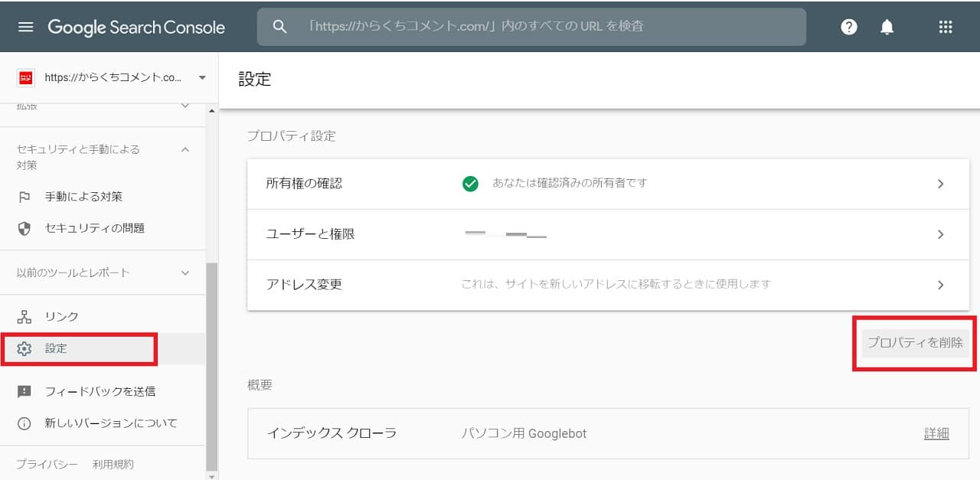The width and height of the screenshot is (980, 480).
Task: Click the セキュリティの問題 shield icon
Action: click(x=24, y=228)
